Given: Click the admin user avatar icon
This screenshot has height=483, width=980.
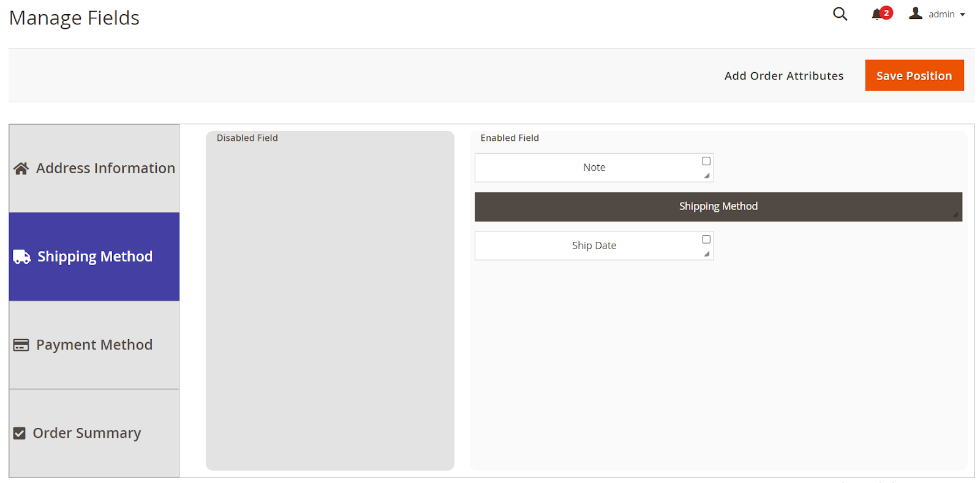Looking at the screenshot, I should (916, 13).
